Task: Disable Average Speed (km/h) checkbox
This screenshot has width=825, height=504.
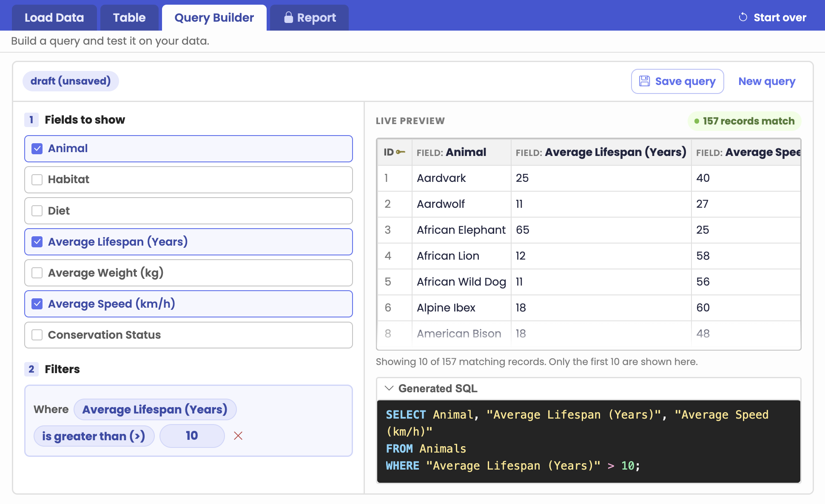Action: click(37, 304)
